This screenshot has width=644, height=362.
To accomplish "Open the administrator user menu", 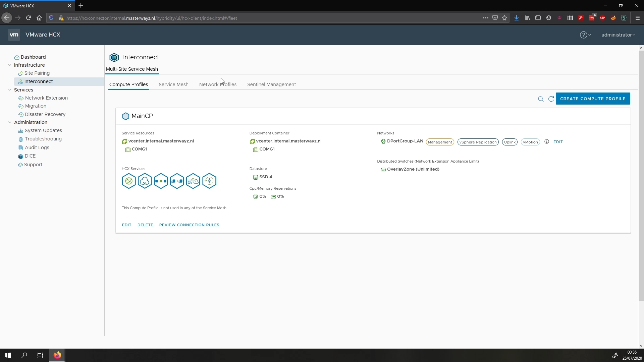I will 618,35.
